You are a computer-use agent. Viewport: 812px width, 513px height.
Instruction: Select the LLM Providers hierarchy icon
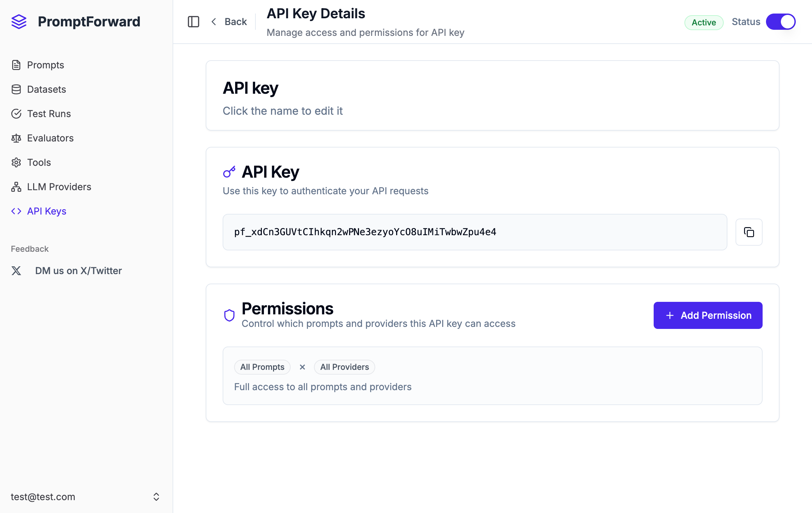16,187
